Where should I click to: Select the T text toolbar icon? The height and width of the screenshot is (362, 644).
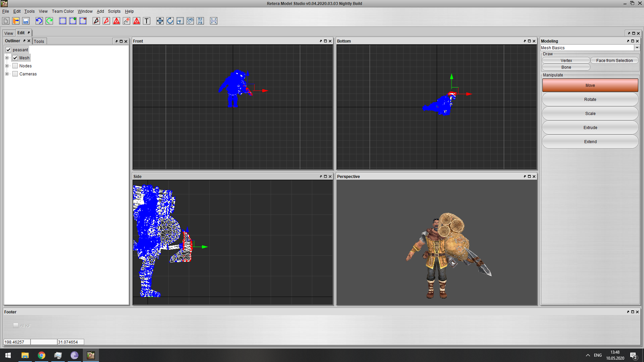tap(147, 21)
